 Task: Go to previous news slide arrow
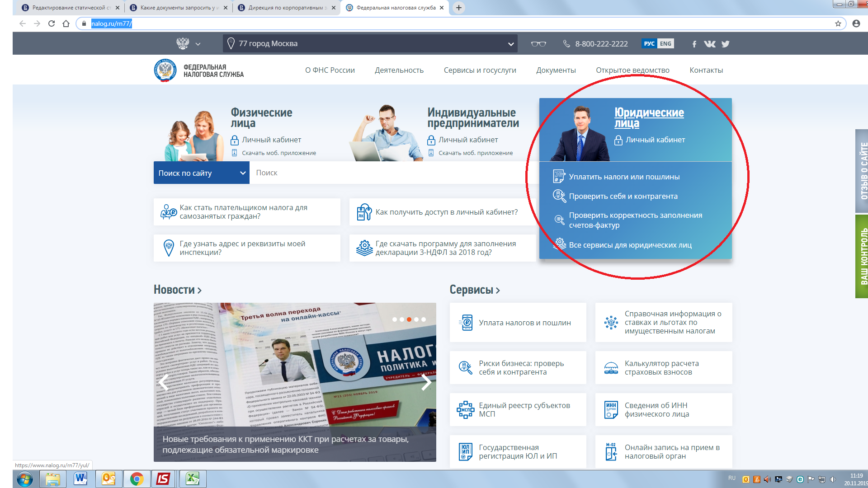click(163, 382)
